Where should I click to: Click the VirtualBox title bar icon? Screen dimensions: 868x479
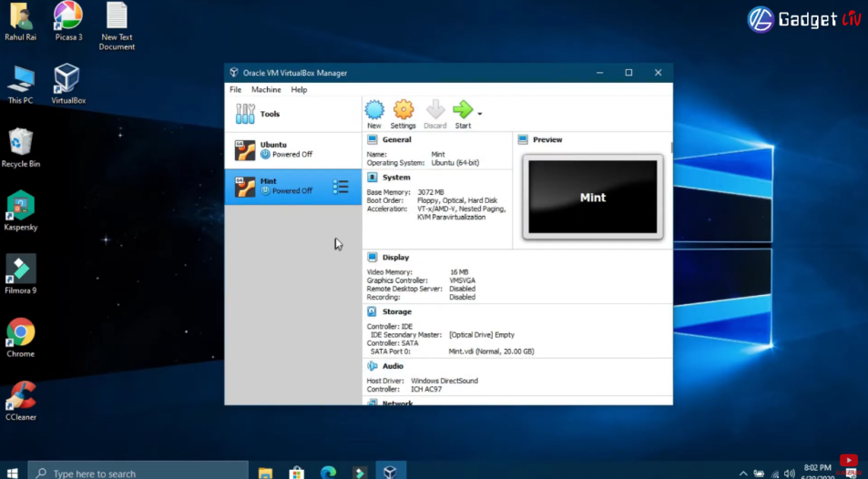click(x=234, y=73)
